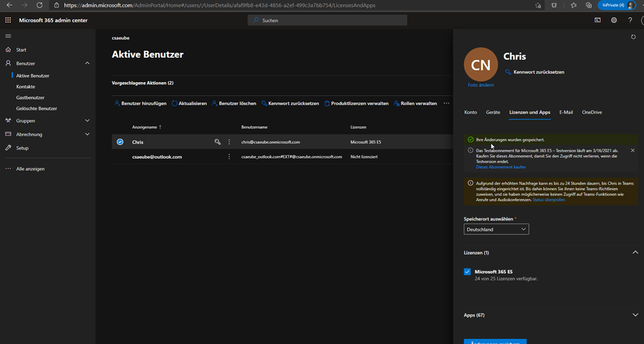This screenshot has height=344, width=644.
Task: Collapse navigation with hamburger icon
Action: pyautogui.click(x=8, y=36)
